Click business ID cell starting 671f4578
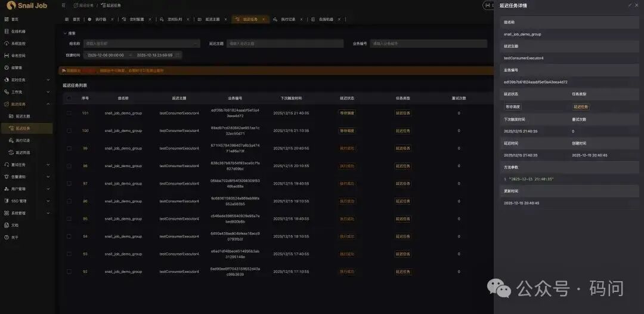Screen dimensions: 644x314 235,149
